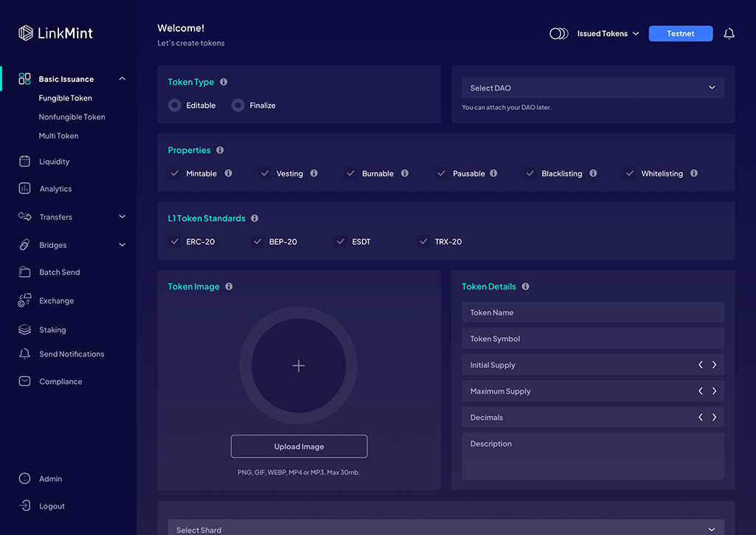Viewport: 756px width, 535px height.
Task: Toggle the Burnable checkbox
Action: (x=351, y=173)
